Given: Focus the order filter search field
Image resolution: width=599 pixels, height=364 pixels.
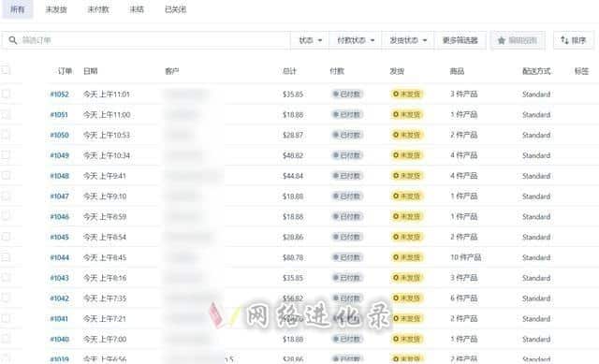Looking at the screenshot, I should tap(146, 40).
